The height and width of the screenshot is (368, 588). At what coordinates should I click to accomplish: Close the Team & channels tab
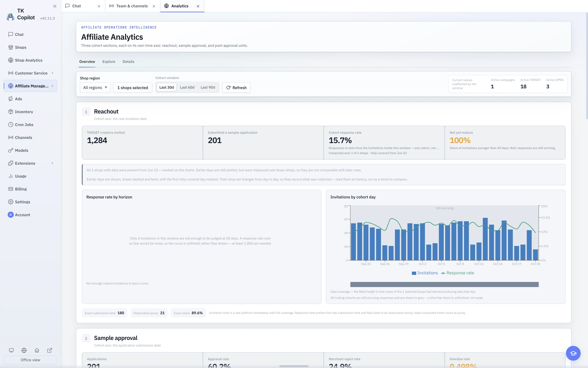click(x=154, y=6)
